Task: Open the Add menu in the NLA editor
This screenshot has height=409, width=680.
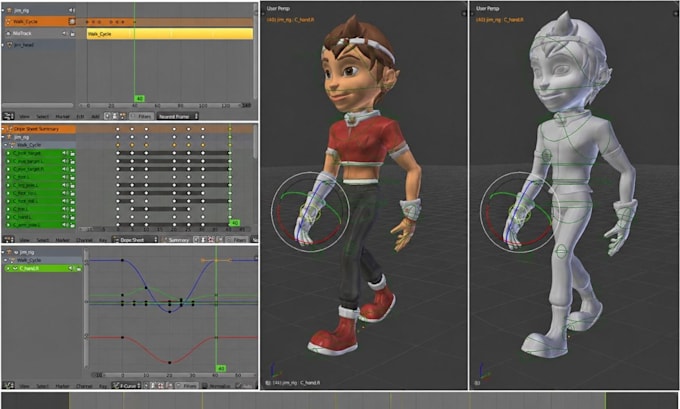Action: (95, 116)
